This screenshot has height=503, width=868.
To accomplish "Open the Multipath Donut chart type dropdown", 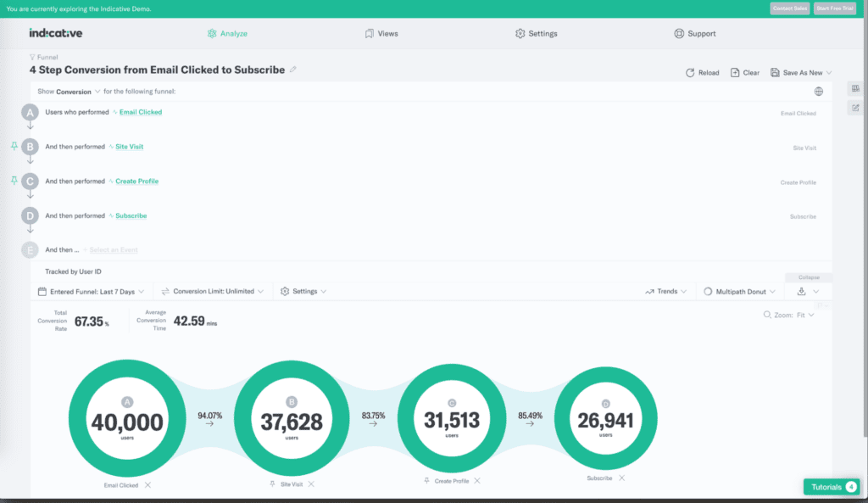I will [x=741, y=291].
